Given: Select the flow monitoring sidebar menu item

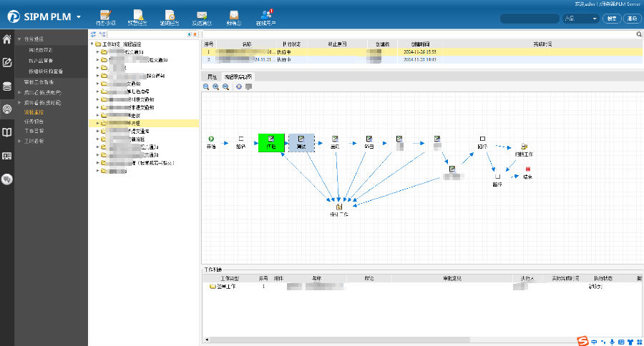Looking at the screenshot, I should tap(34, 112).
